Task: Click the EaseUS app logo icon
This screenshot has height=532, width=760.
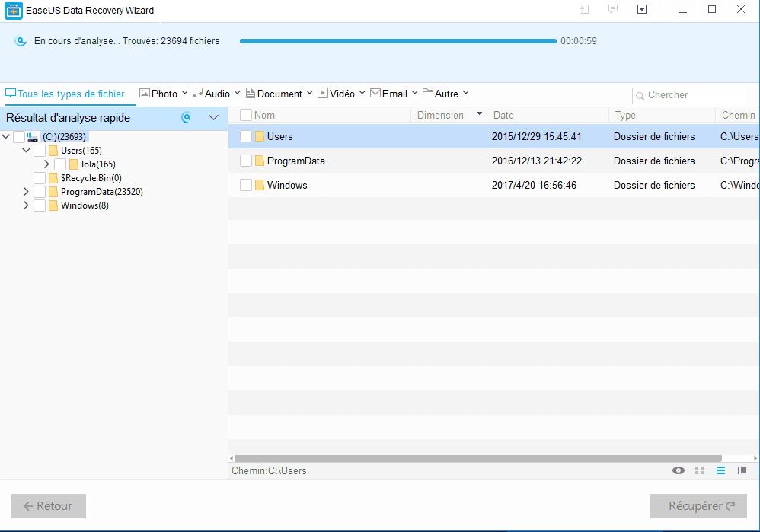Action: pos(14,10)
